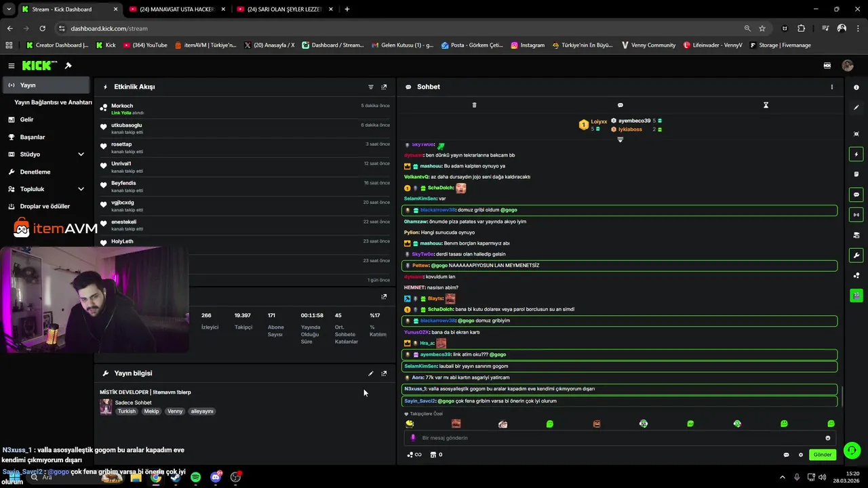The width and height of the screenshot is (868, 488).
Task: Click the info icon in right sidebar
Action: [856, 87]
